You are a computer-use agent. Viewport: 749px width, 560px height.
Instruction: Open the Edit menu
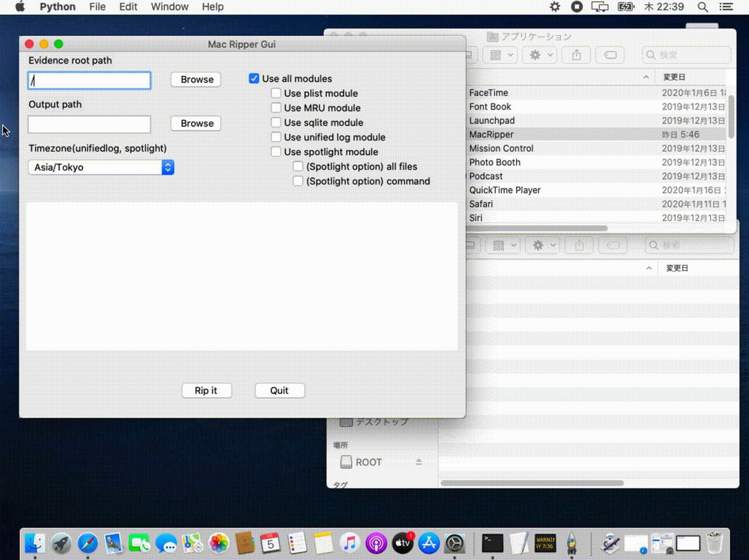128,7
